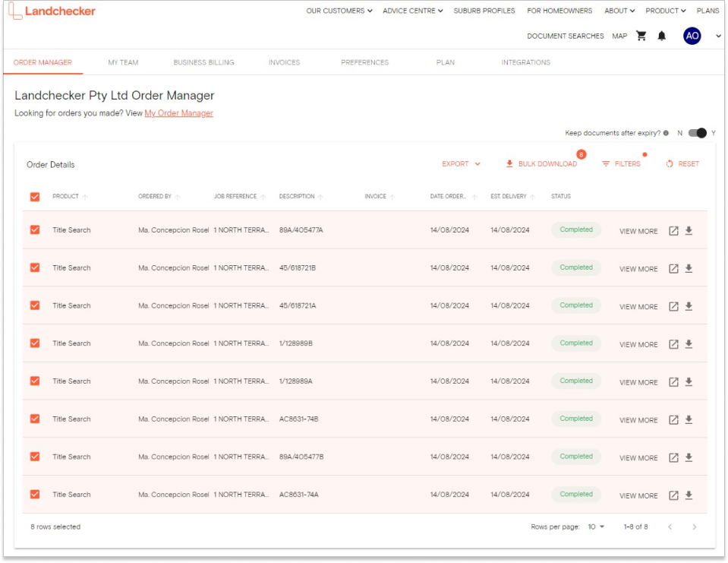
Task: Expand the Our Customers menu
Action: 339,11
